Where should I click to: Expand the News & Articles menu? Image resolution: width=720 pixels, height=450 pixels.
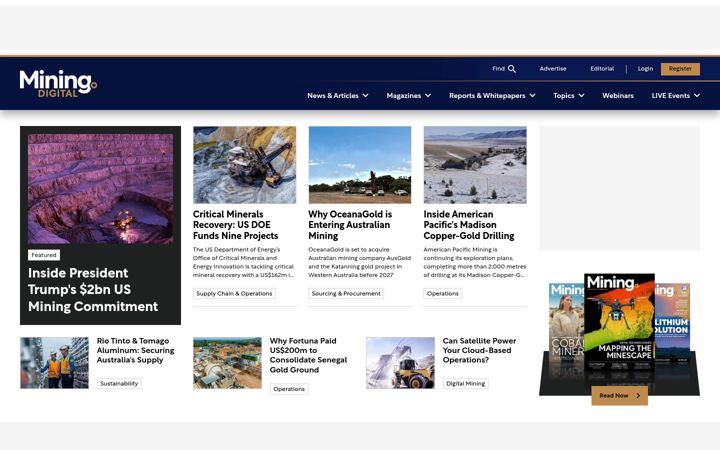pyautogui.click(x=338, y=96)
